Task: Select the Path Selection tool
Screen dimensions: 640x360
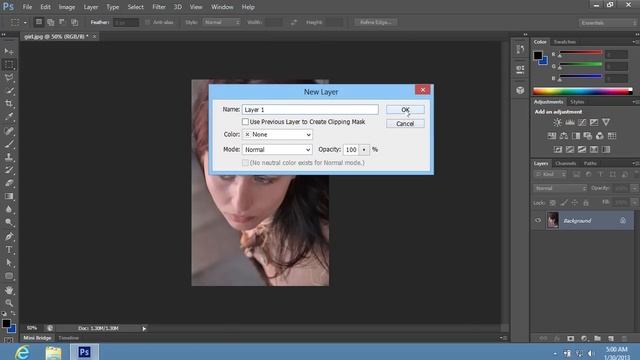Action: 9,263
